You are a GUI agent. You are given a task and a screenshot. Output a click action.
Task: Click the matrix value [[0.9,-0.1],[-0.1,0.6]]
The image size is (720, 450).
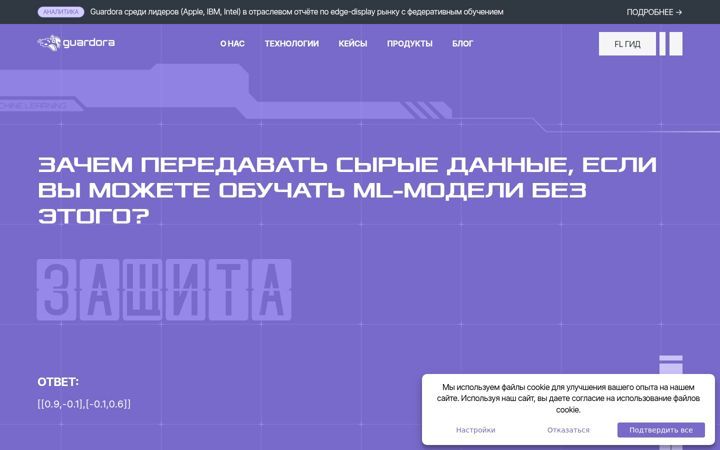click(84, 404)
